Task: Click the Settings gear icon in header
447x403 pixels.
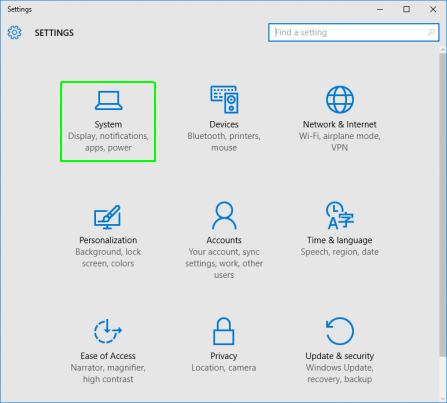Action: coord(14,32)
